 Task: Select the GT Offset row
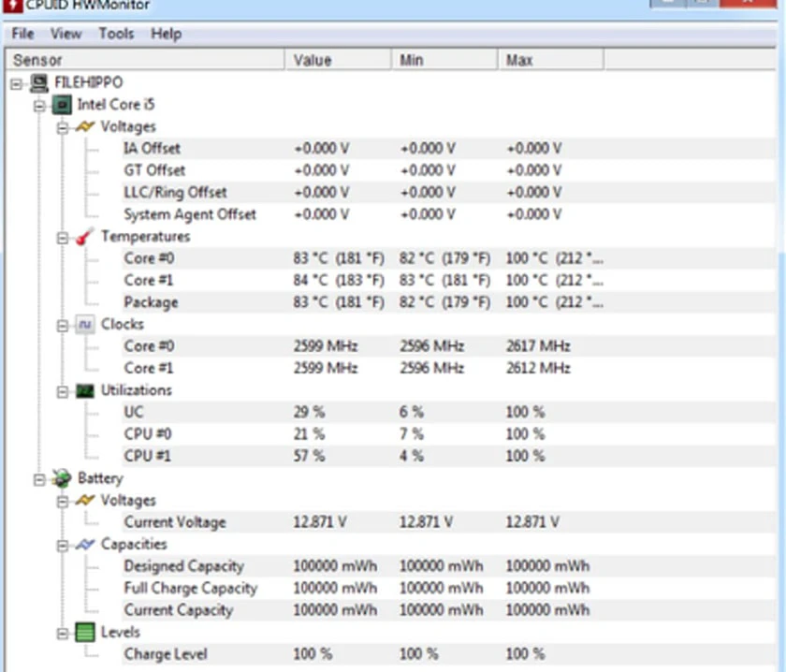pyautogui.click(x=448, y=170)
